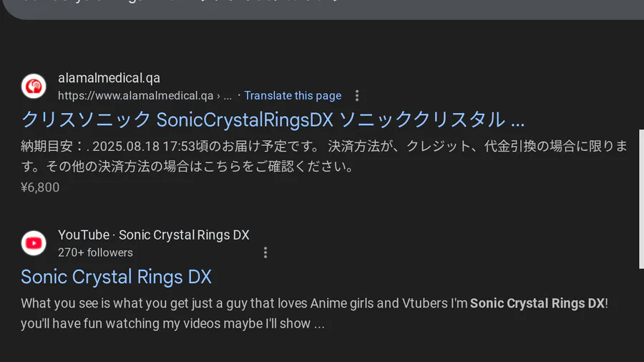
Task: Open the three-dot menu beside 270+ followers
Action: (x=265, y=253)
